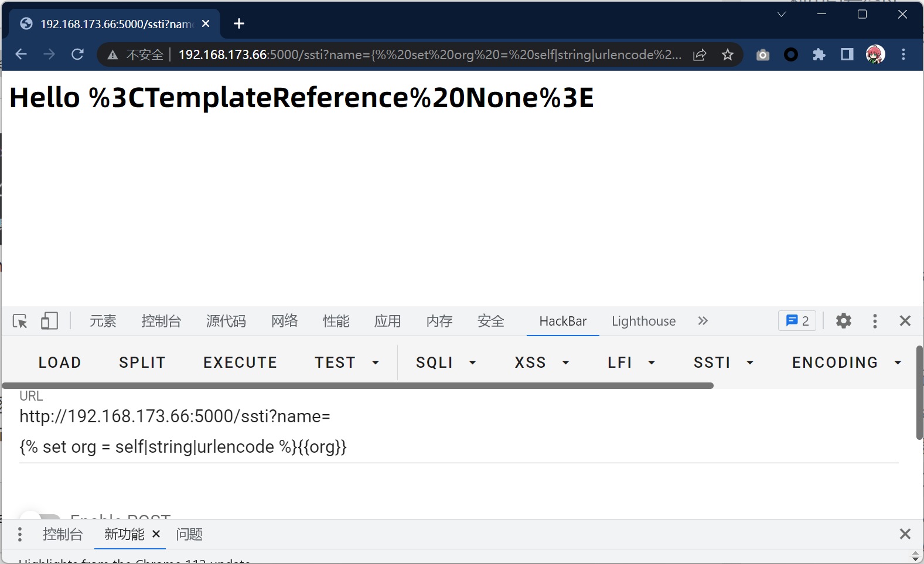Screen dimensions: 924x564
Task: Click the camera screenshot extension icon
Action: tap(762, 54)
